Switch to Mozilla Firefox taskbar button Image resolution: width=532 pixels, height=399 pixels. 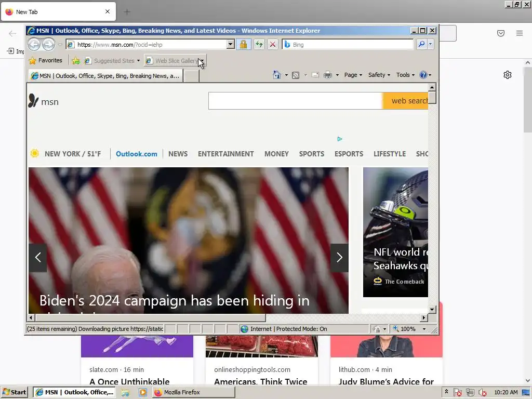tap(193, 392)
